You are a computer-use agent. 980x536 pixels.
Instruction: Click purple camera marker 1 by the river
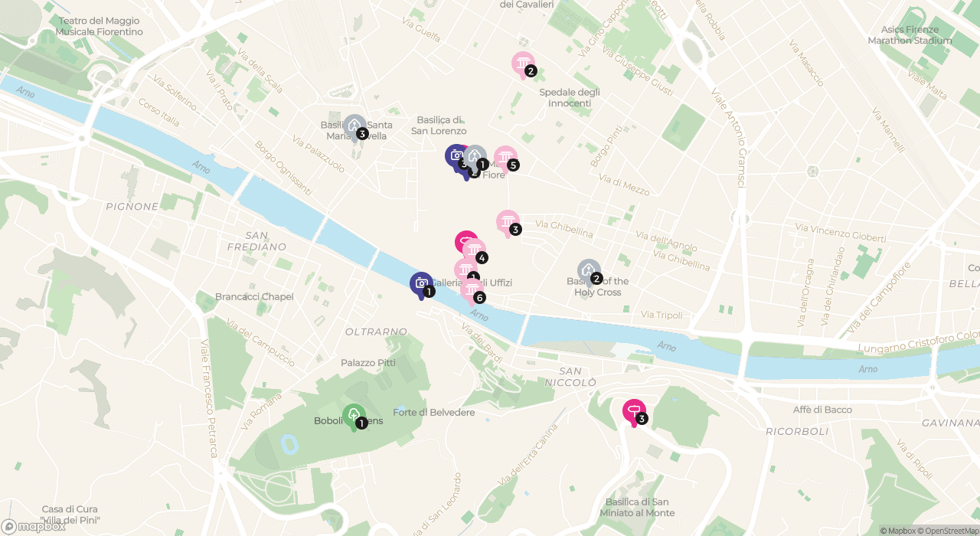point(421,285)
